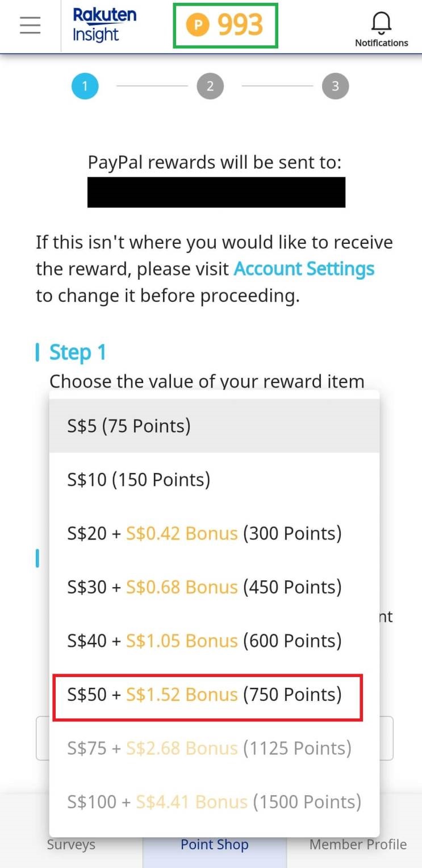Click the 993 points balance
Image resolution: width=422 pixels, height=868 pixels.
tap(240, 26)
